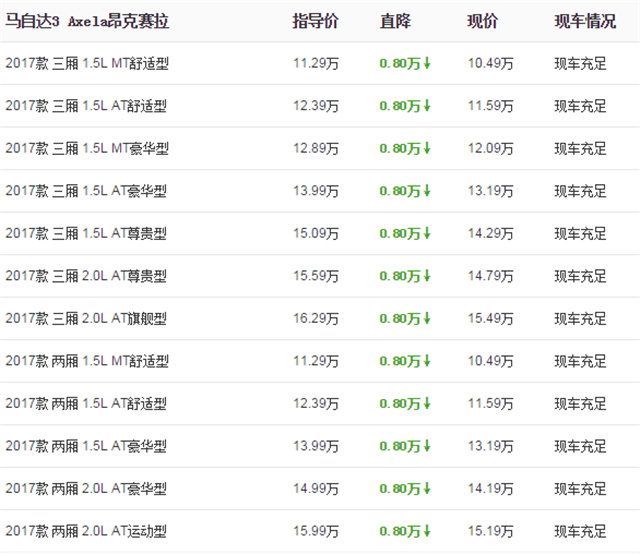Click 12.39万 guide price in 两厢 AT舒适型 row
The image size is (640, 554).
coord(316,403)
